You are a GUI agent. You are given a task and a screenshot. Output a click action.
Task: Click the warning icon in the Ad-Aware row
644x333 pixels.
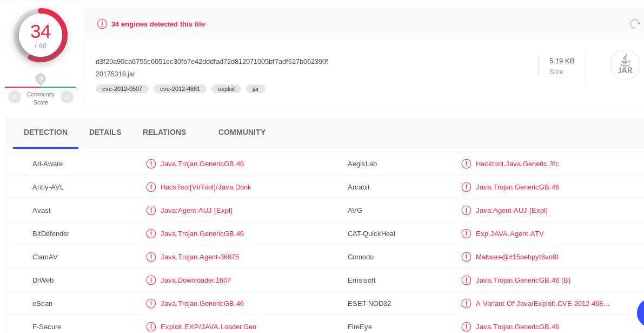click(151, 164)
